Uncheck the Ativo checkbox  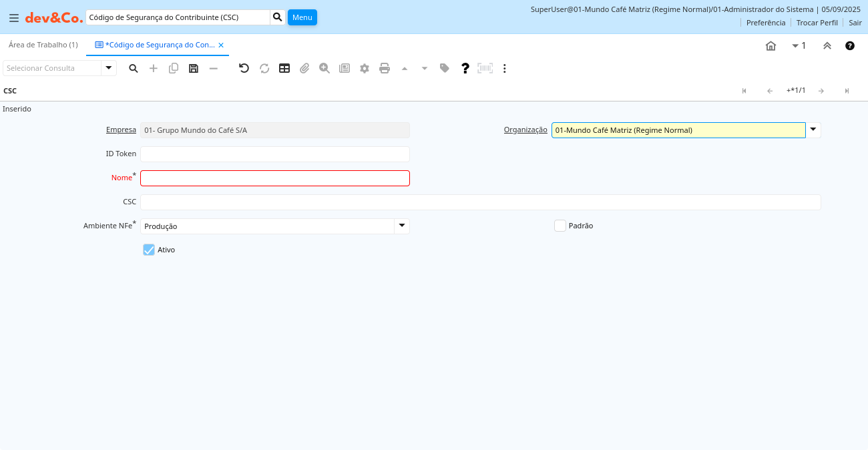click(x=149, y=250)
